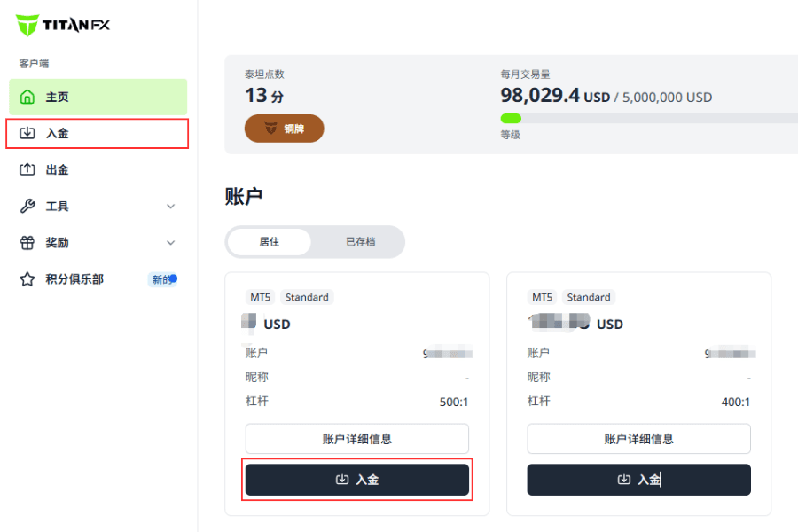Expand the 奖励 sidebar menu
798x532 pixels.
[x=170, y=242]
